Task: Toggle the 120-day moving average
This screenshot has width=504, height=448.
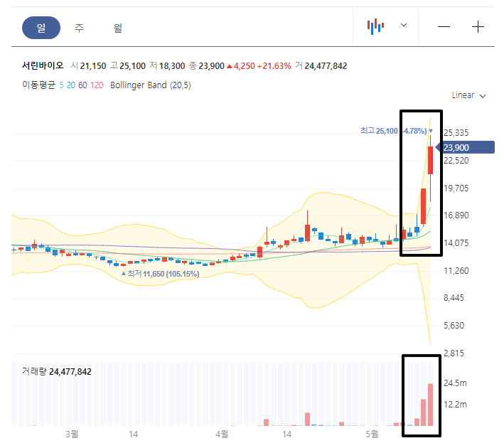Action: [x=97, y=85]
